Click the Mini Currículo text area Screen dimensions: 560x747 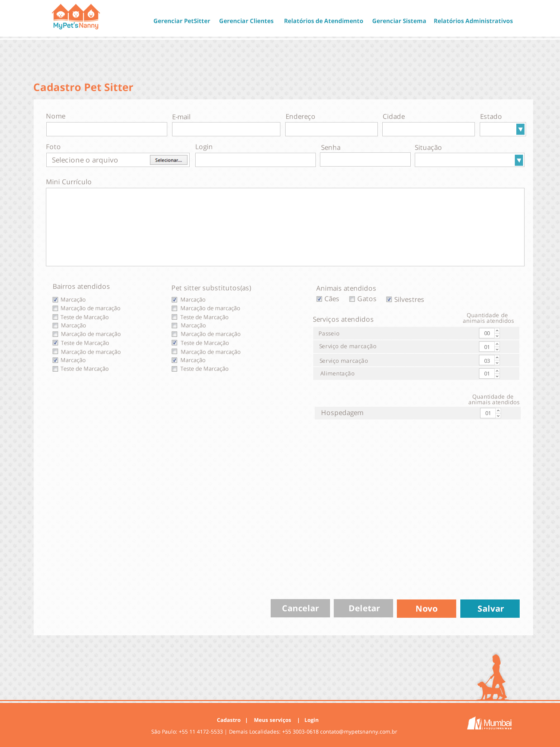285,227
